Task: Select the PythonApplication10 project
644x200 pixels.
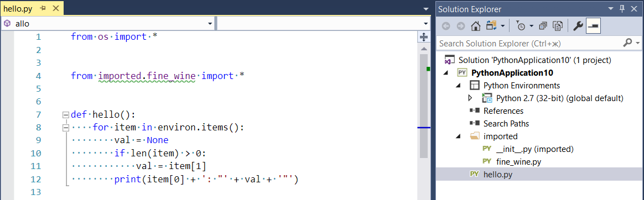Action: pyautogui.click(x=512, y=73)
